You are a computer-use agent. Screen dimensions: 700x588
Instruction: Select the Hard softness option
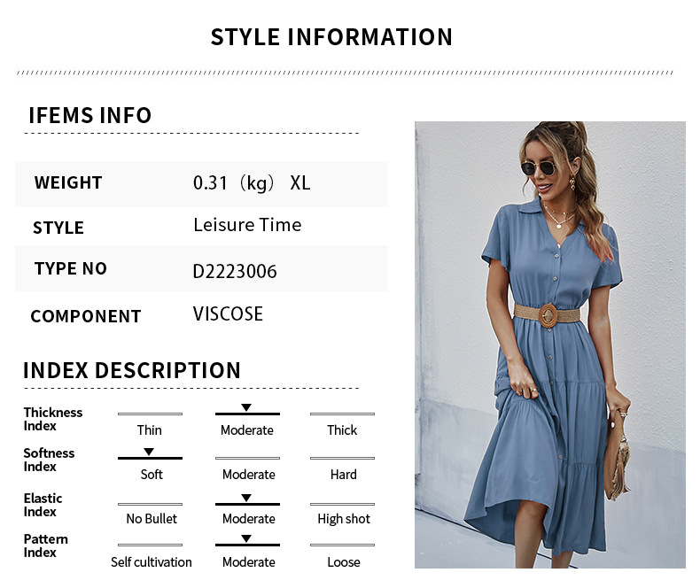point(343,475)
